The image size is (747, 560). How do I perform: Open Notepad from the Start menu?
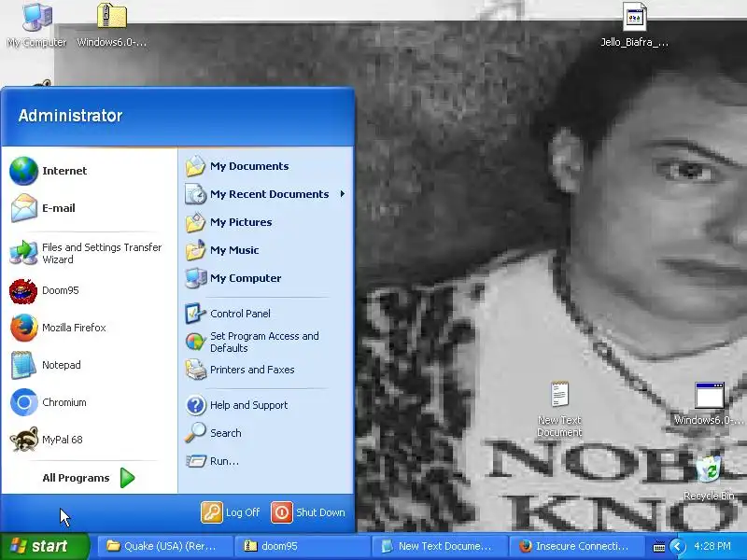coord(90,365)
